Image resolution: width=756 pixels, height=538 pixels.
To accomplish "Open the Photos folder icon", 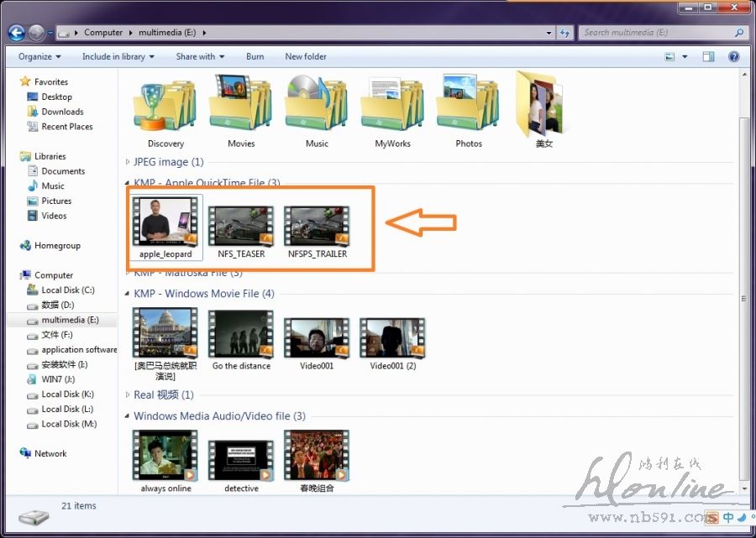I will [x=468, y=107].
